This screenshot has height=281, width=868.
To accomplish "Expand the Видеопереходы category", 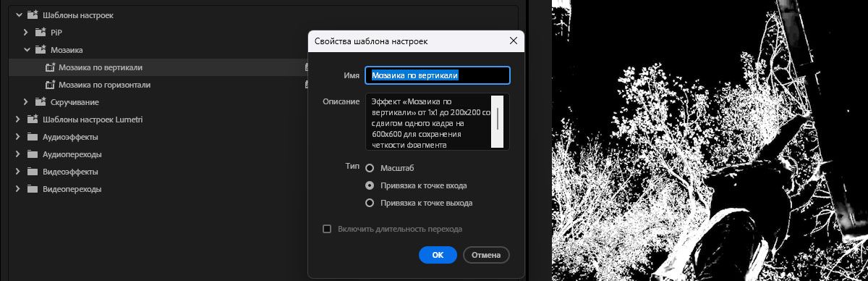I will point(19,189).
